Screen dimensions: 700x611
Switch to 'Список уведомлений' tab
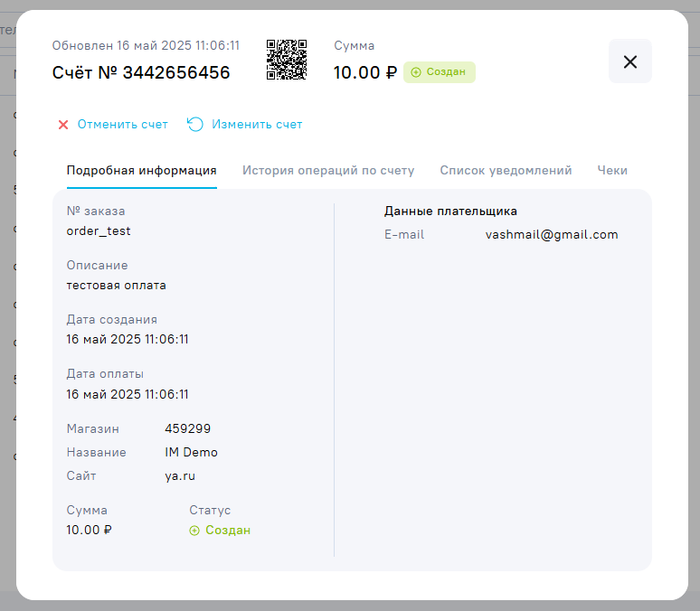tap(506, 171)
